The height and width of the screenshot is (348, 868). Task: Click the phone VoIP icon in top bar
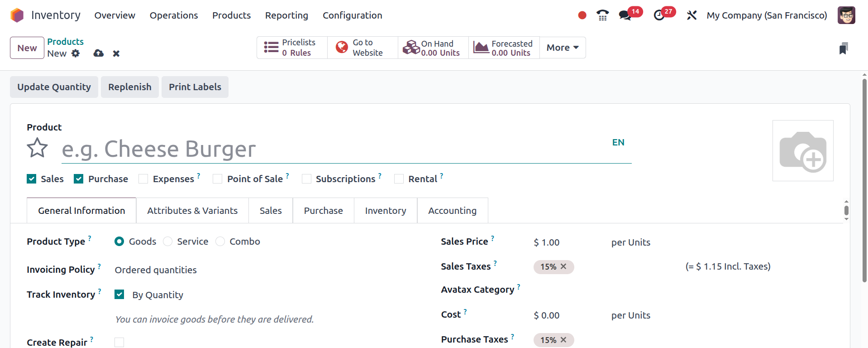pyautogui.click(x=602, y=15)
